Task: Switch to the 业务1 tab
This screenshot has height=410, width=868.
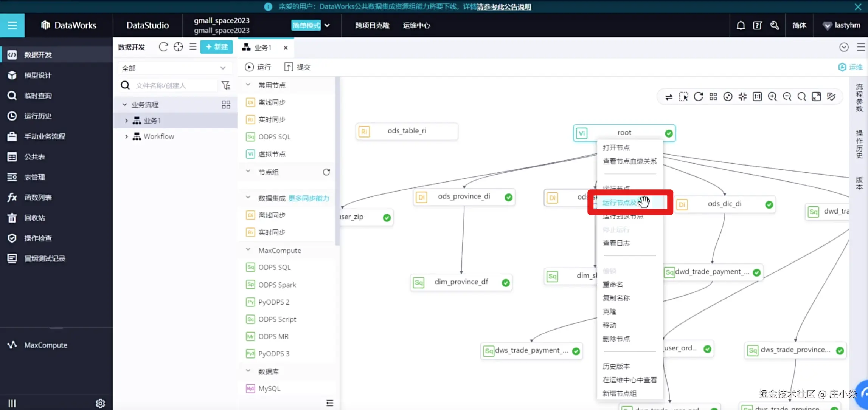Action: coord(262,48)
